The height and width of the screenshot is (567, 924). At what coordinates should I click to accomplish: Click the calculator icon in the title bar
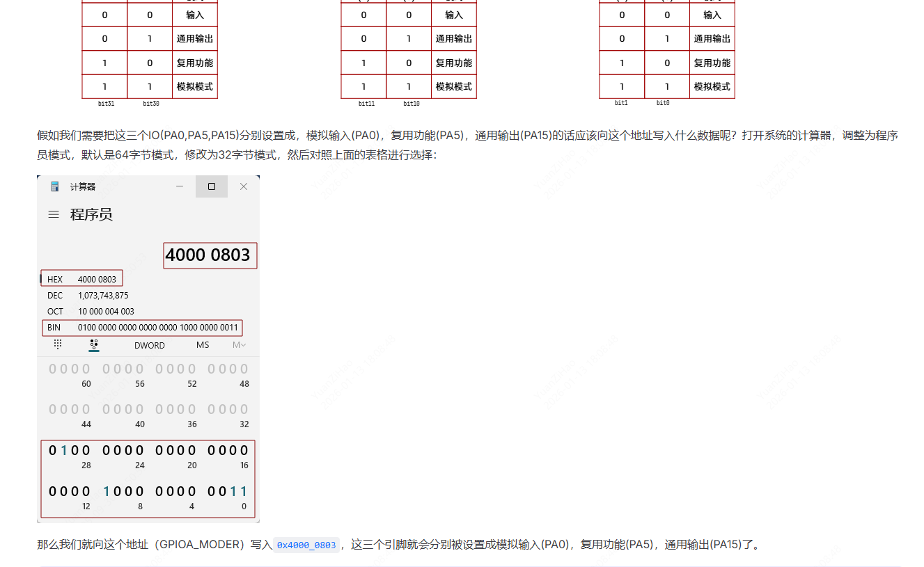coord(55,186)
